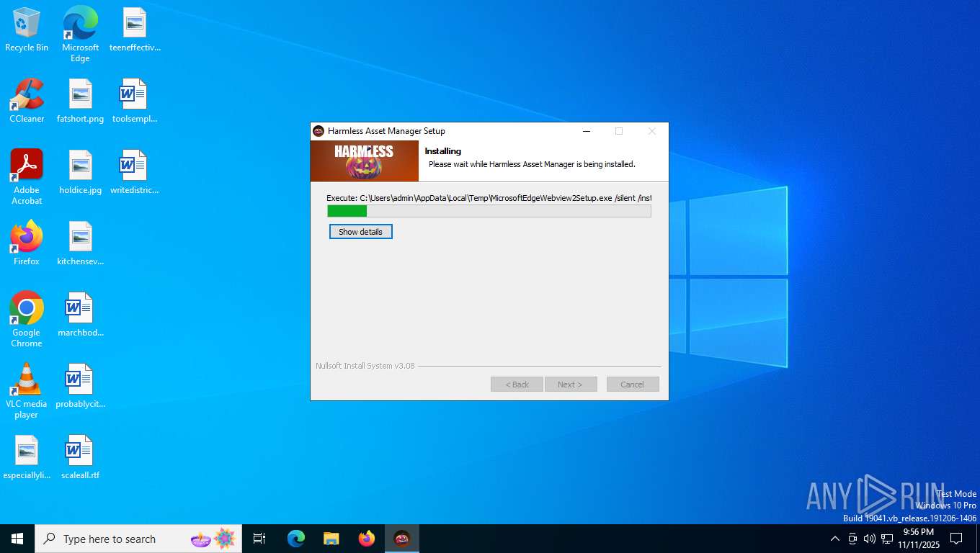Open the taskbar clock and calendar
The height and width of the screenshot is (553, 980).
(918, 539)
